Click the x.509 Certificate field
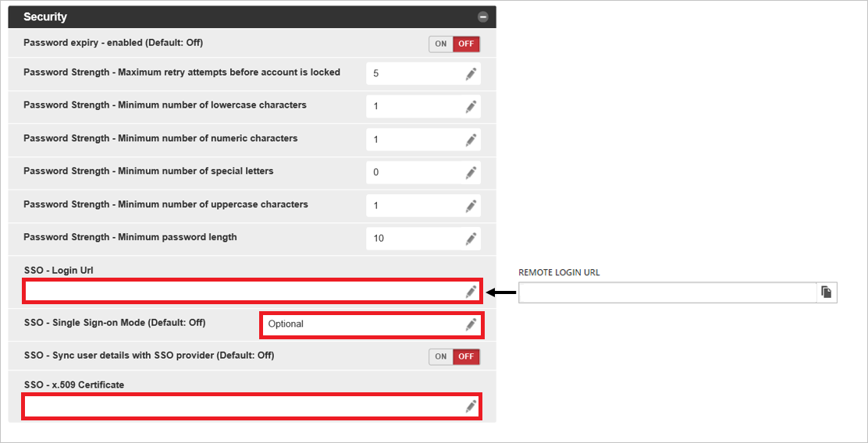Screen dimensions: 868x443 (252, 406)
